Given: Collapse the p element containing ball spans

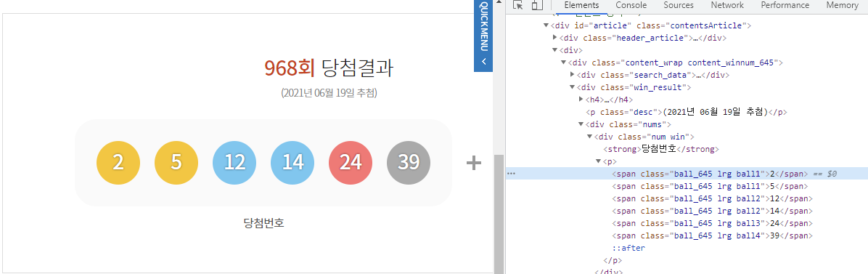Looking at the screenshot, I should [599, 161].
